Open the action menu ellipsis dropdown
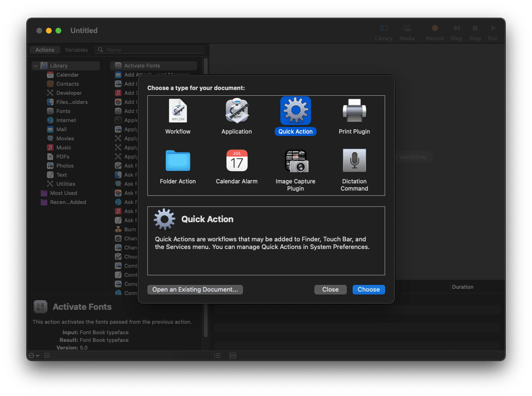 [34, 356]
